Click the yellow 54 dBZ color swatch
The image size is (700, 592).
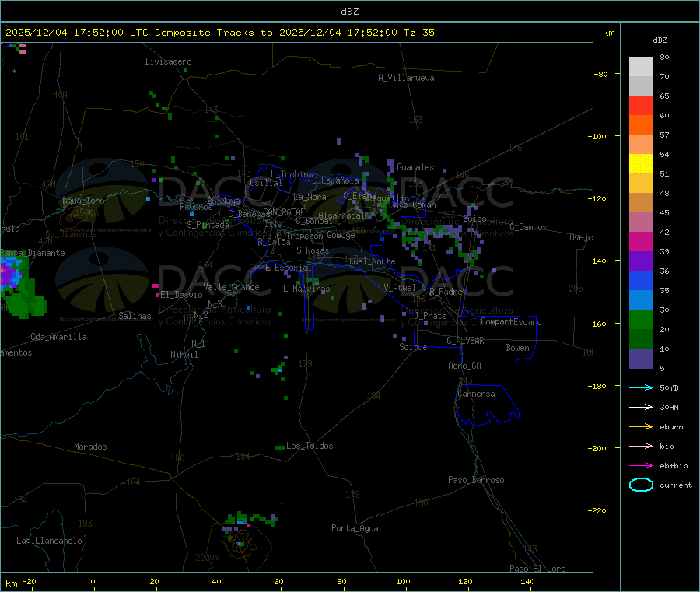click(641, 164)
